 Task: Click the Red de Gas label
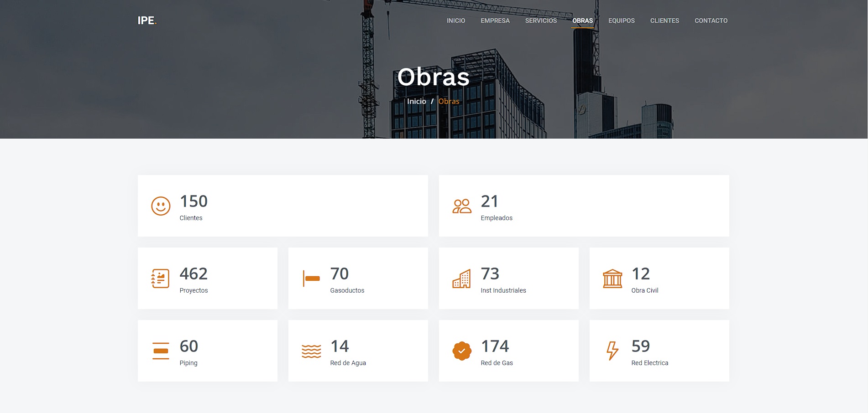coord(497,363)
